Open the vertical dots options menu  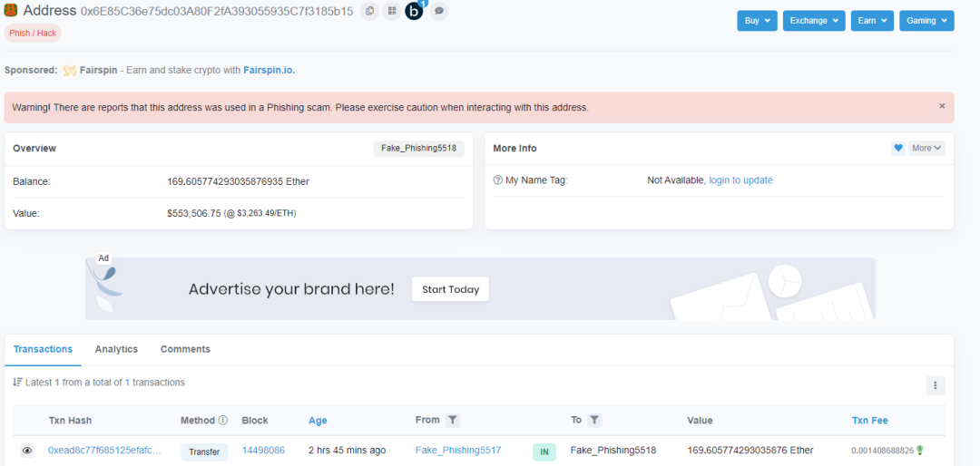click(x=935, y=385)
